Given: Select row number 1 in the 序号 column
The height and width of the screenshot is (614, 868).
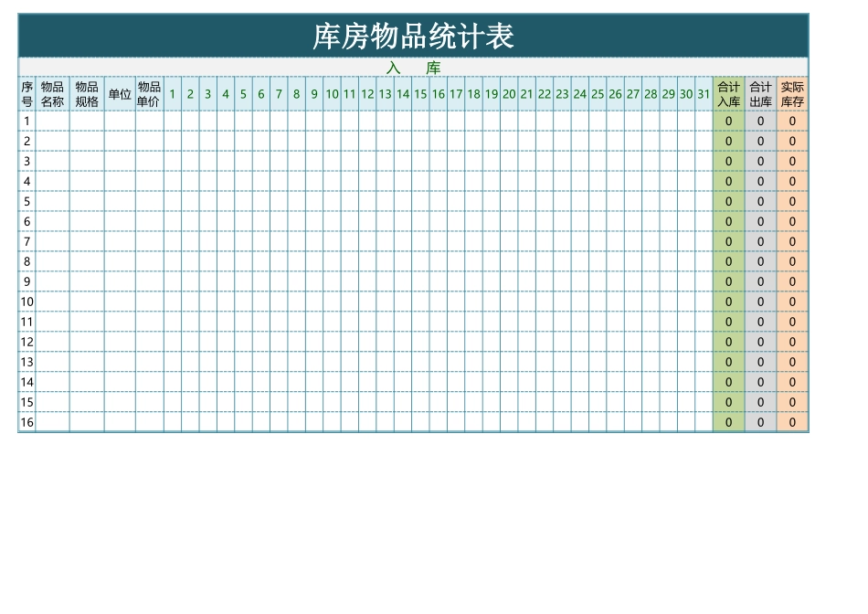Looking at the screenshot, I should pos(26,121).
